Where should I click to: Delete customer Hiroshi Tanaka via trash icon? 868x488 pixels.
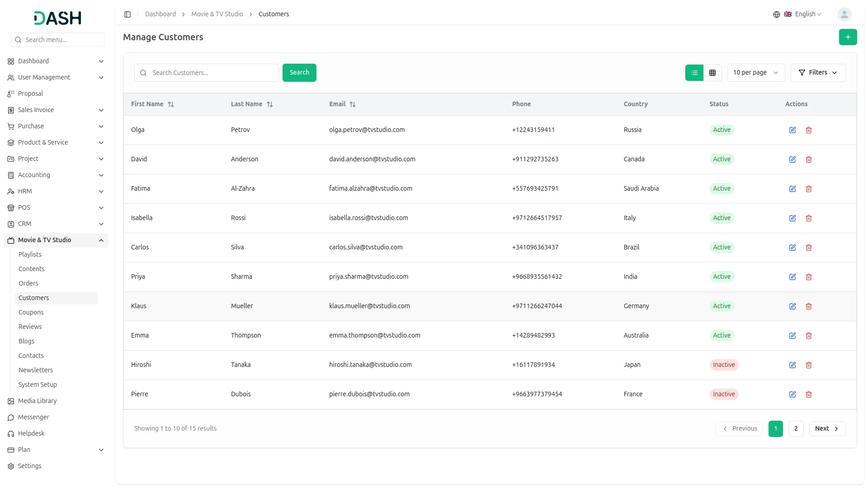click(x=808, y=365)
